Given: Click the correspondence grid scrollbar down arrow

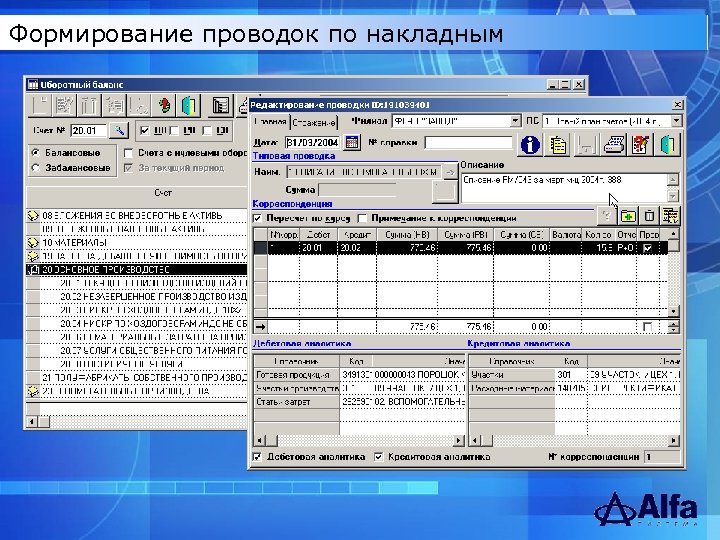Looking at the screenshot, I should (x=673, y=311).
